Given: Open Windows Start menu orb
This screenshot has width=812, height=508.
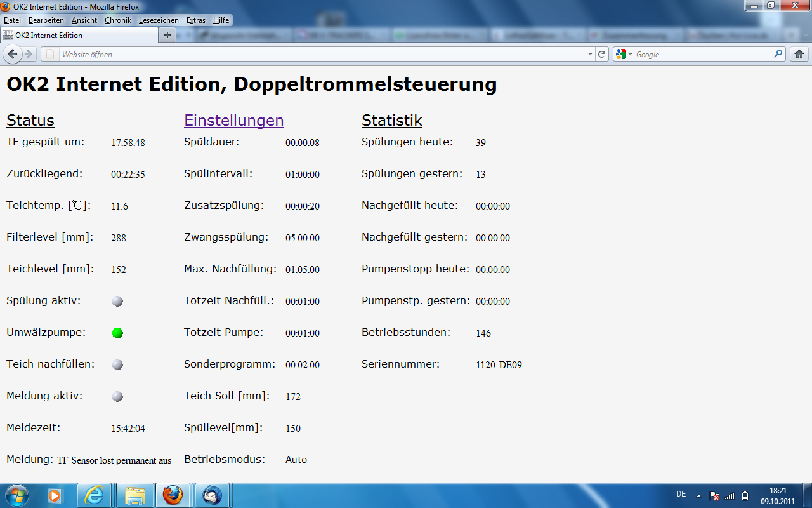Looking at the screenshot, I should 16,495.
